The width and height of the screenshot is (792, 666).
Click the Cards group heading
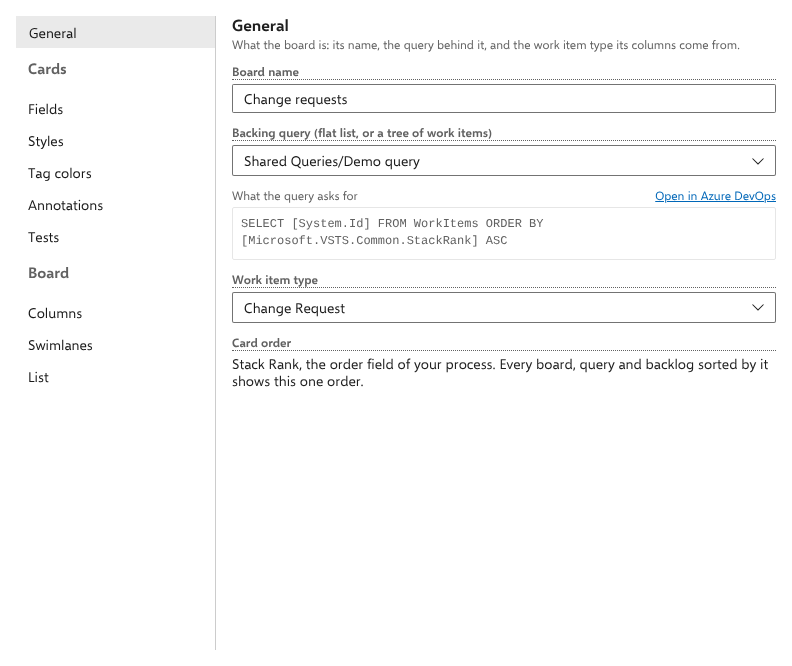click(47, 69)
